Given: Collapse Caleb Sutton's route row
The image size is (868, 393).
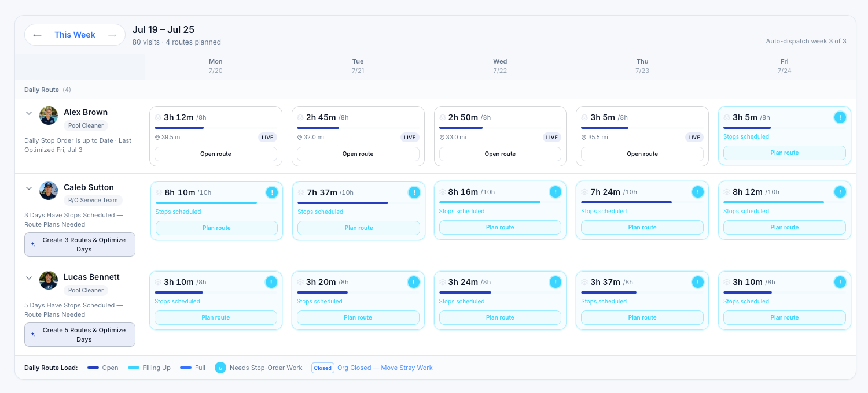Looking at the screenshot, I should [29, 188].
